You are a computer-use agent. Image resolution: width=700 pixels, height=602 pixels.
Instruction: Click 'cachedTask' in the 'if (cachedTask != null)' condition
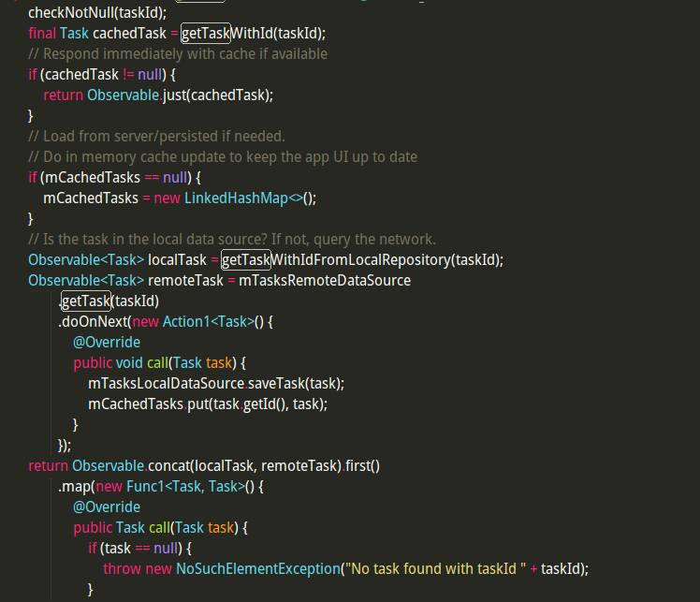(x=81, y=74)
